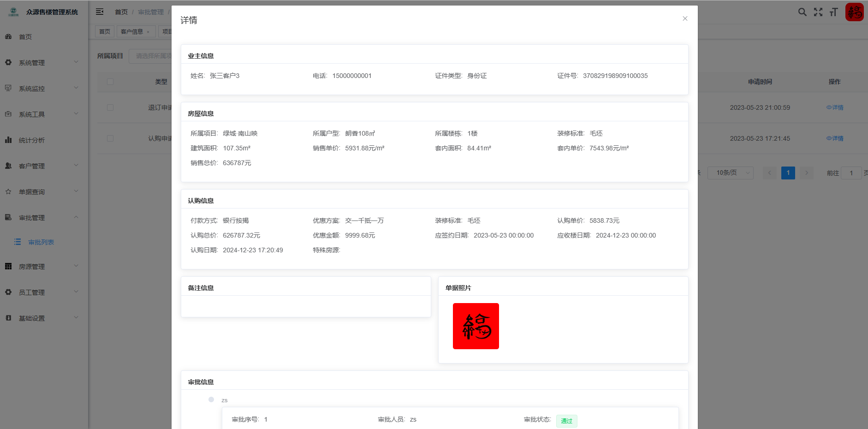
Task: Open 详情 for the 17:21:45 row
Action: [x=835, y=138]
